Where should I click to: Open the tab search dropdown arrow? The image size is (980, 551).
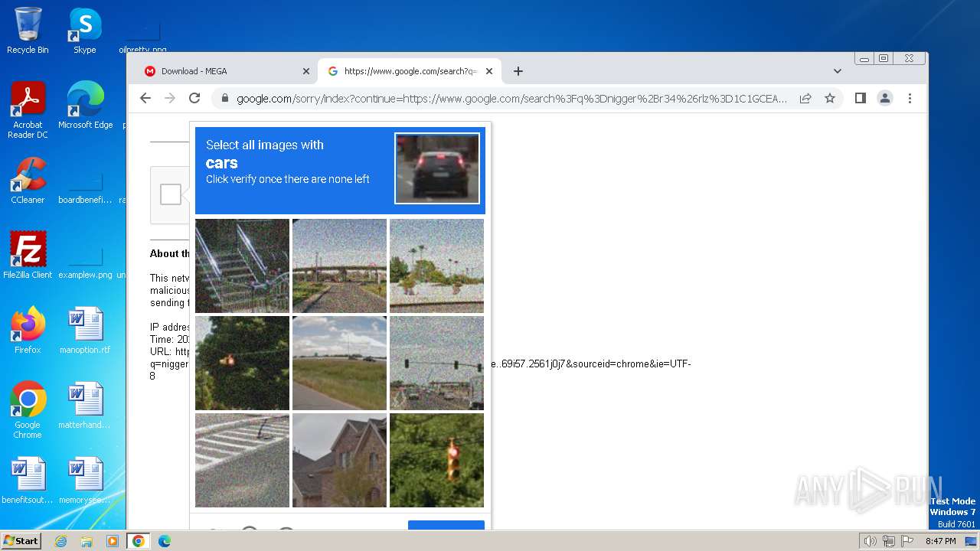coord(838,71)
